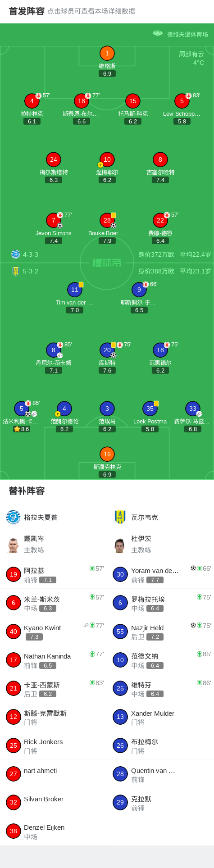Select the 5-3-2 formation label

[31, 271]
